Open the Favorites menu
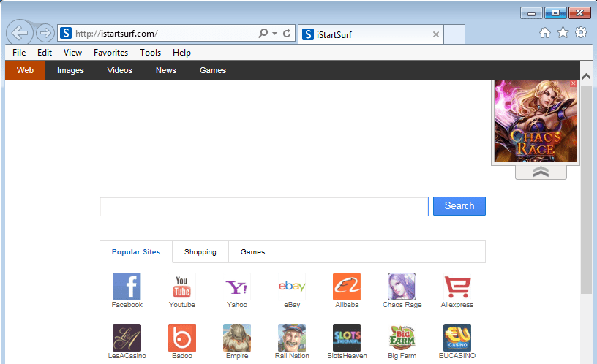The image size is (597, 364). point(110,53)
